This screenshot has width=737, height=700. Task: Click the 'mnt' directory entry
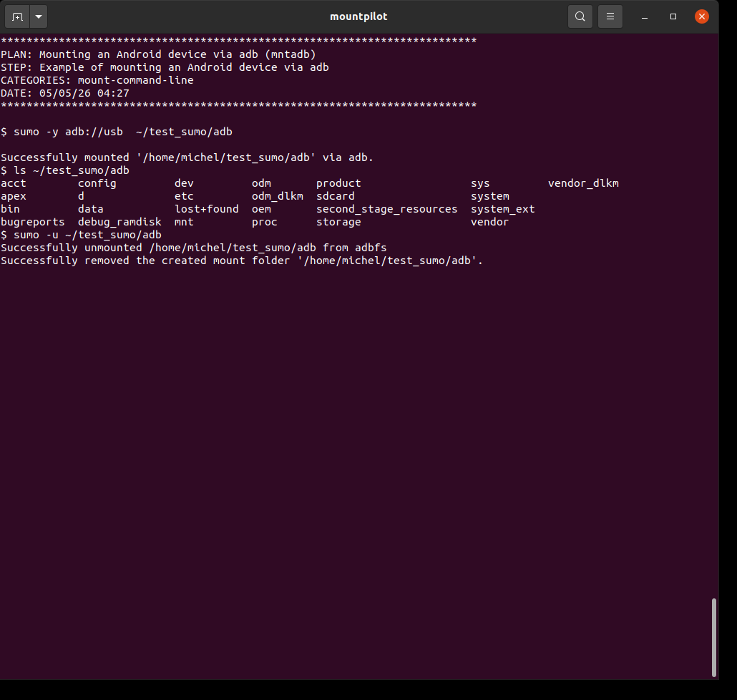(184, 222)
